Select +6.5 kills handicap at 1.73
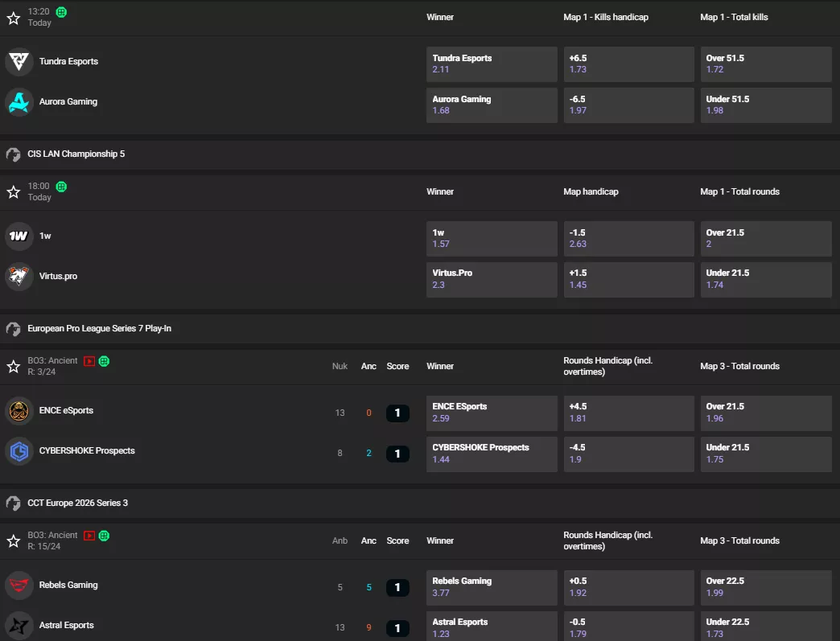Screen dimensions: 840x641 pos(629,64)
